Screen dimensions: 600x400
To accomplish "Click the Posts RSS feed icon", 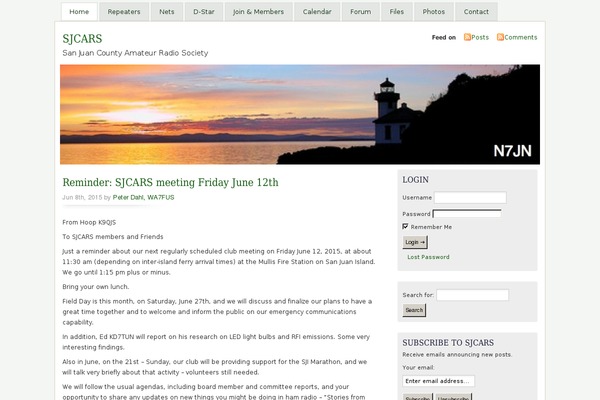I will [467, 37].
